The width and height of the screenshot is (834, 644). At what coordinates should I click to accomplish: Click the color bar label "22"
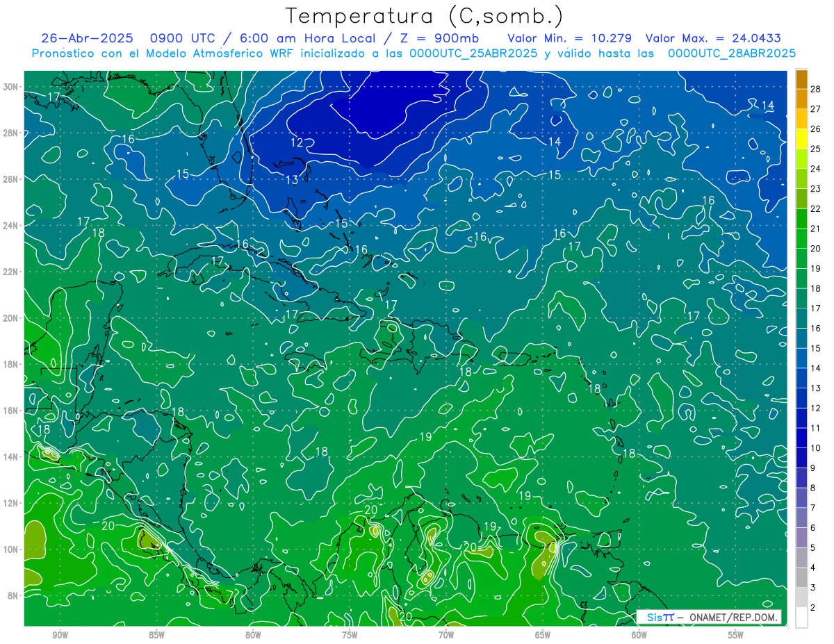pyautogui.click(x=816, y=208)
